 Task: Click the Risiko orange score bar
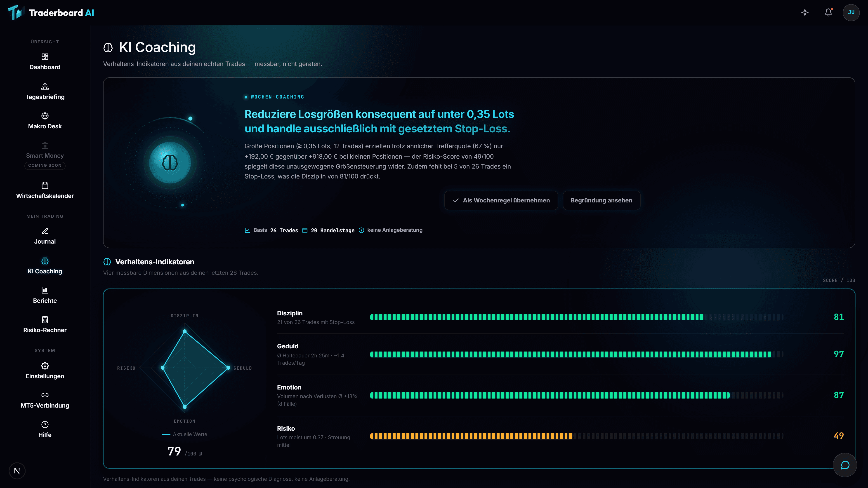(x=471, y=436)
